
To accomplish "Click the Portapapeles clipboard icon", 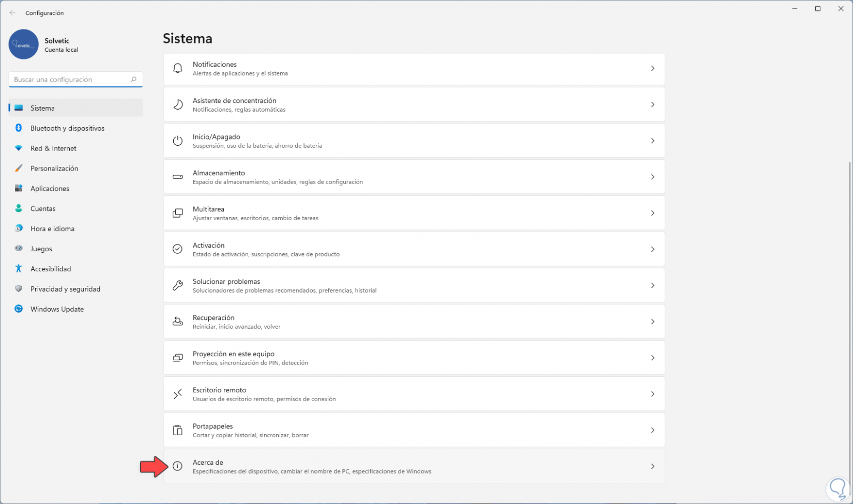I will click(x=177, y=430).
